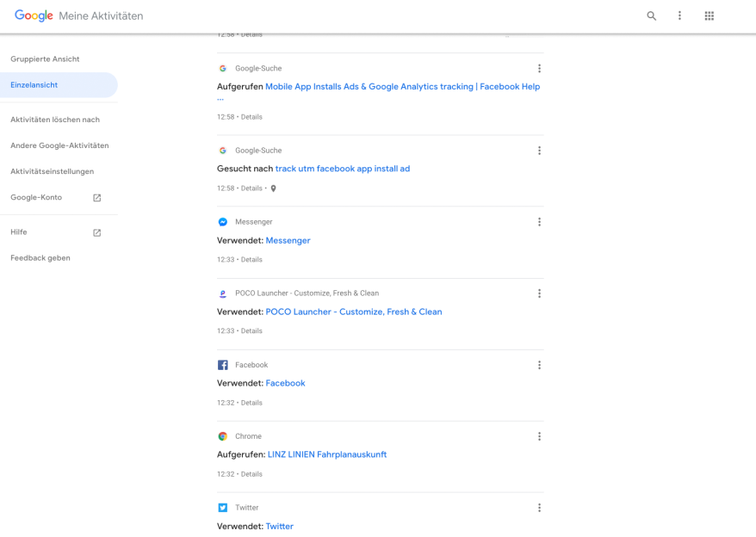The image size is (756, 537).
Task: Click Google-Suche label above track utm search
Action: [x=258, y=151]
